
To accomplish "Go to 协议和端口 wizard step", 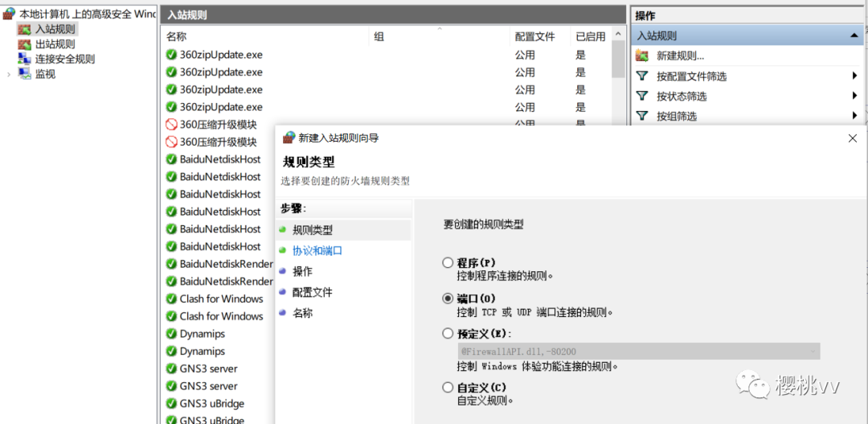I will [x=317, y=250].
